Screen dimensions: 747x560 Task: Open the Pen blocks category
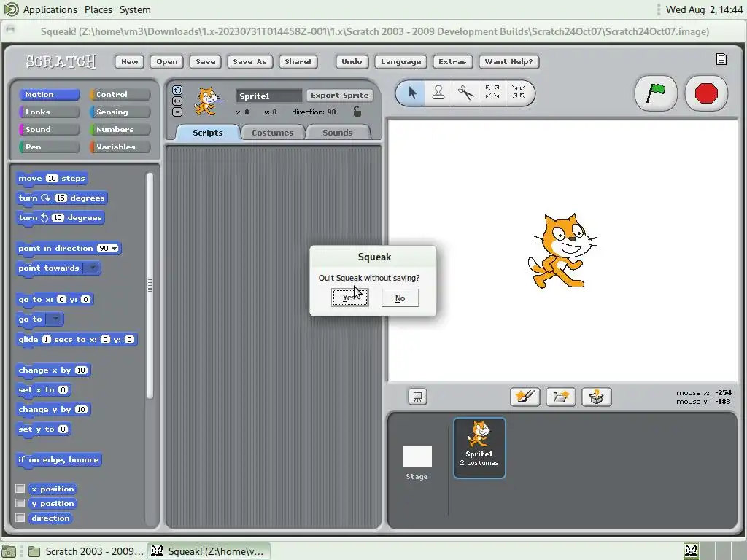(49, 147)
